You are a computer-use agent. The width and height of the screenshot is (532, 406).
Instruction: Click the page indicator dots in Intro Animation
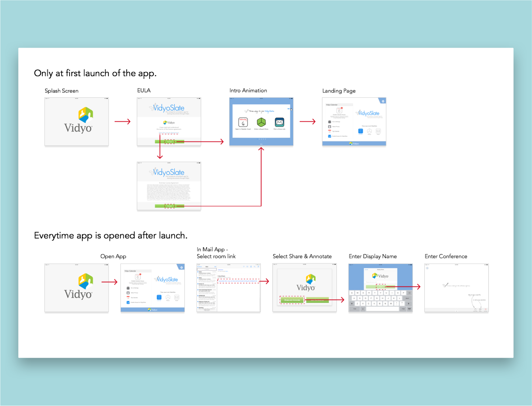261,139
